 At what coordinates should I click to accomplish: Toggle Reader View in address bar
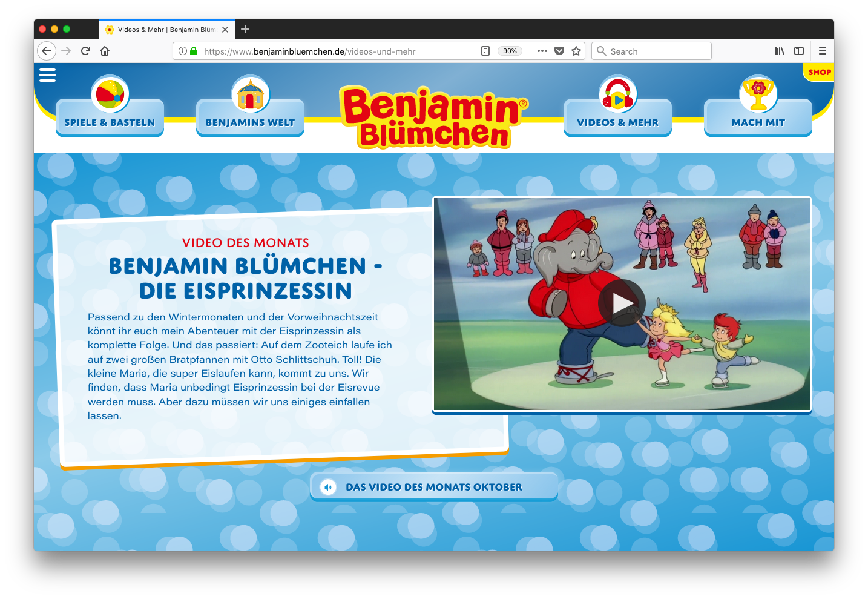pos(485,51)
